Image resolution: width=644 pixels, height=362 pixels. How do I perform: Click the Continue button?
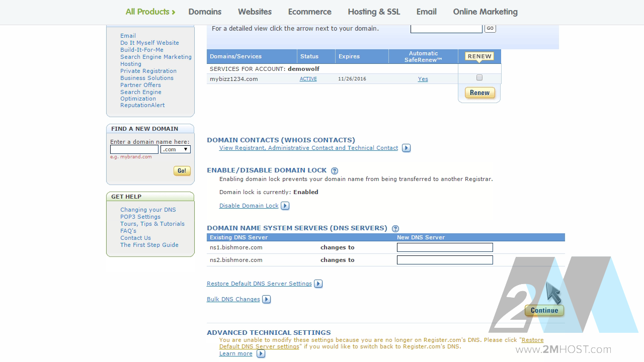[x=544, y=310]
